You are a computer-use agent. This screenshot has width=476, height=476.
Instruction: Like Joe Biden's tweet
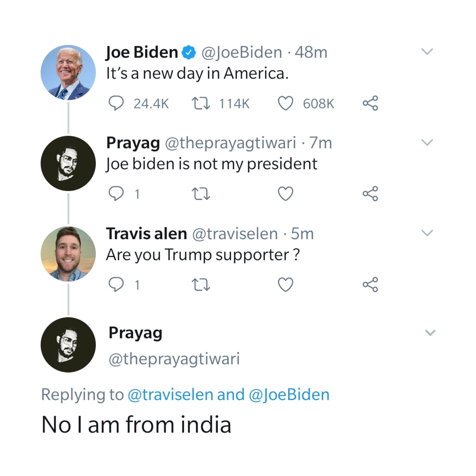point(286,103)
